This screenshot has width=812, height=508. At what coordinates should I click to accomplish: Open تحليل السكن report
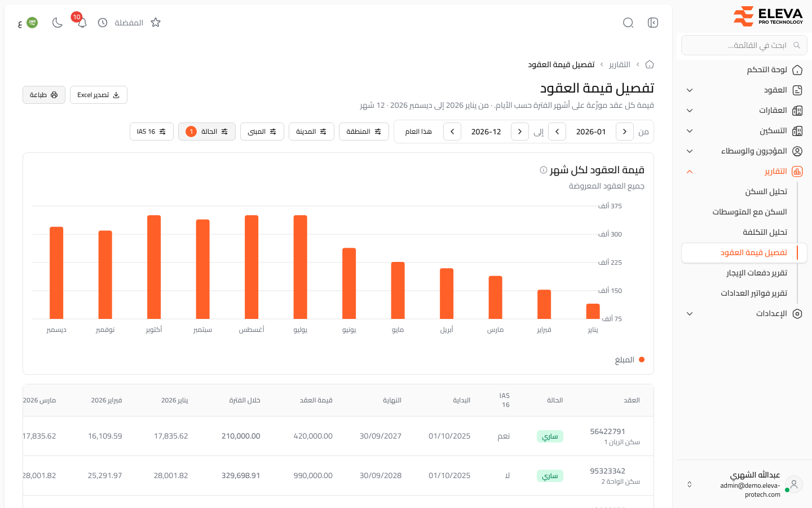tap(766, 192)
